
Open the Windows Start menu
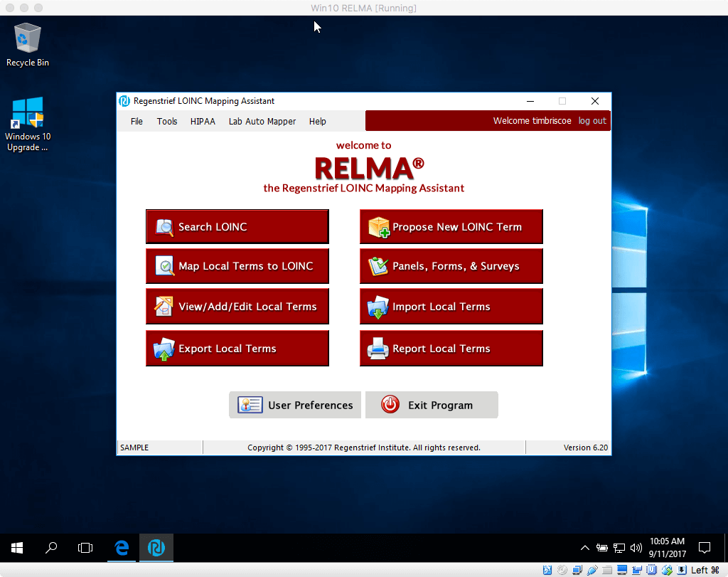coord(17,549)
